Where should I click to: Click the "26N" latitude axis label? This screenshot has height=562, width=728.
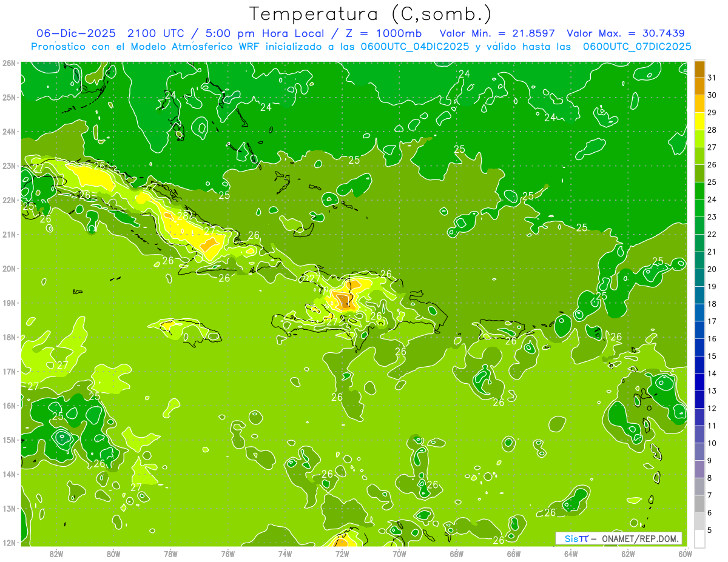(8, 63)
